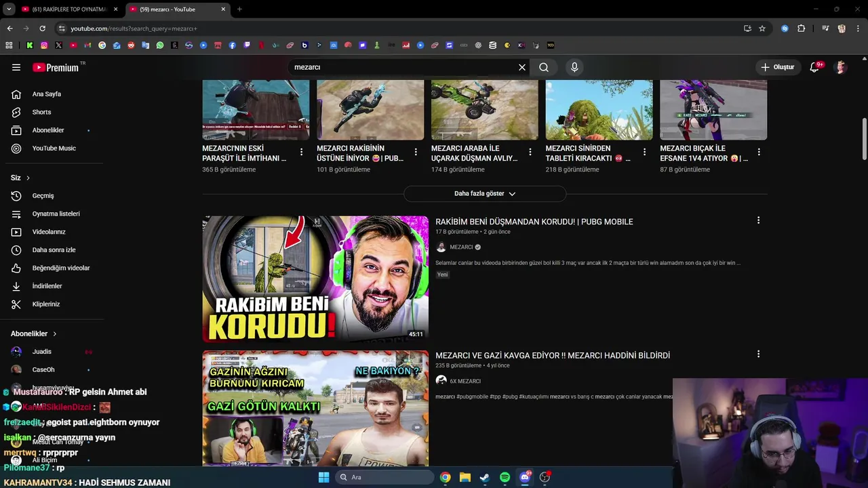Open the X (Twitter) bookmark
The width and height of the screenshot is (868, 488).
pyautogui.click(x=58, y=45)
